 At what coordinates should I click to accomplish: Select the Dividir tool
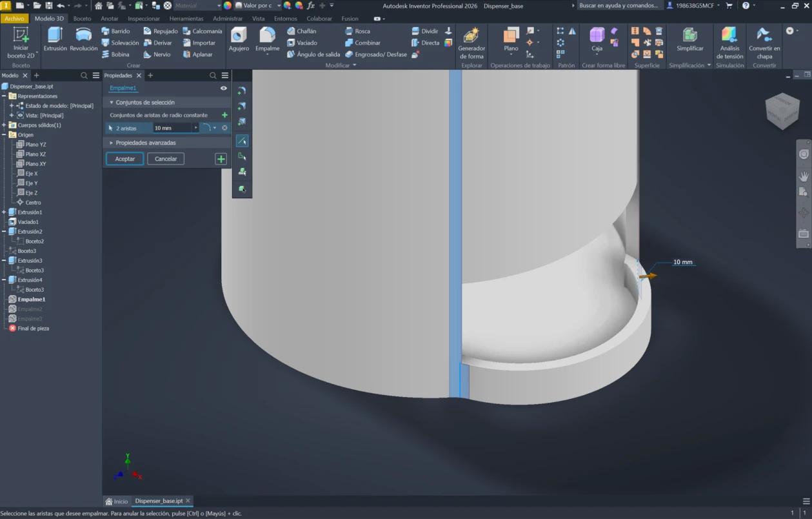[x=424, y=31]
